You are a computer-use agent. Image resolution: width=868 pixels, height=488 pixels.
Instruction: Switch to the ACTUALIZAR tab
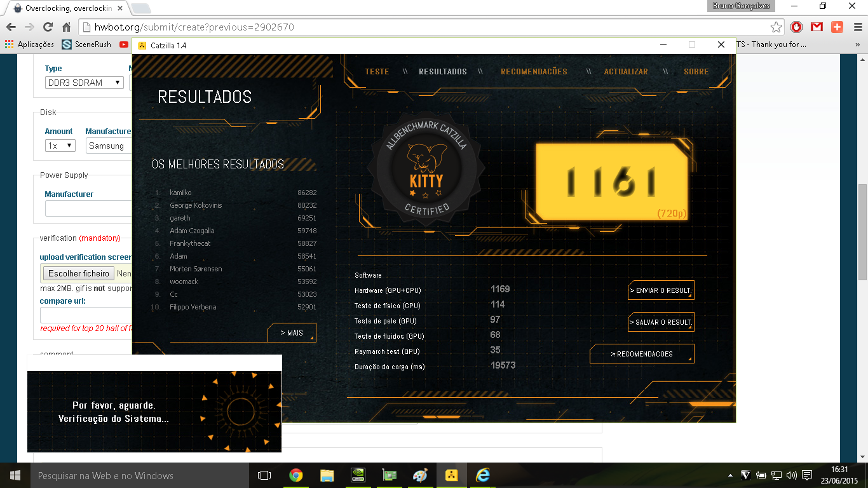coord(626,72)
